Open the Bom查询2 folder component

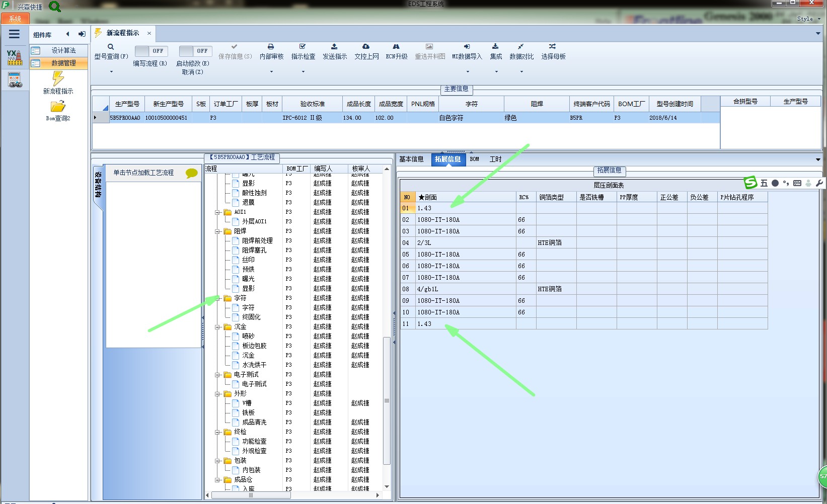pos(58,111)
